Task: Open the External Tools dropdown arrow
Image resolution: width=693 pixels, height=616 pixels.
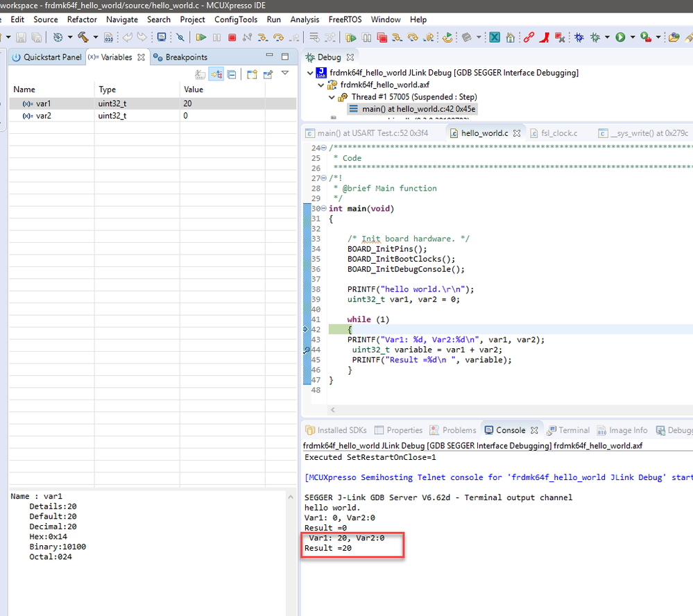Action: (658, 37)
